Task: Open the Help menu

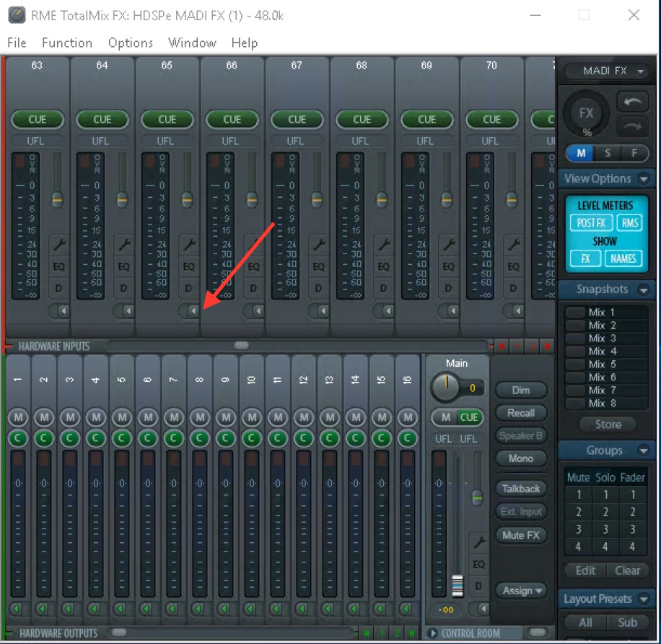Action: click(x=245, y=43)
